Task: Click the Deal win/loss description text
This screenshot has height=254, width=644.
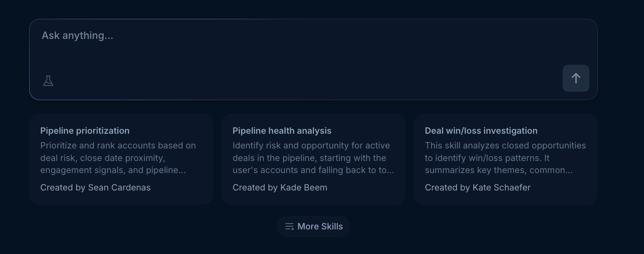Action: [505, 158]
